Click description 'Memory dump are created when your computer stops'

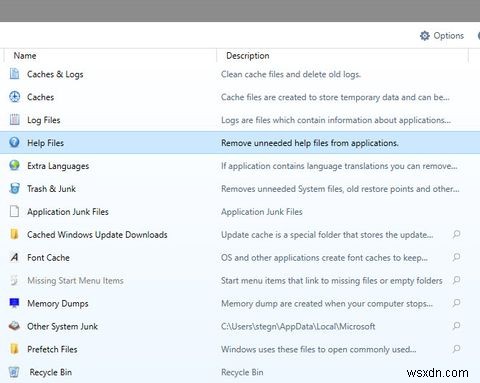tap(327, 304)
